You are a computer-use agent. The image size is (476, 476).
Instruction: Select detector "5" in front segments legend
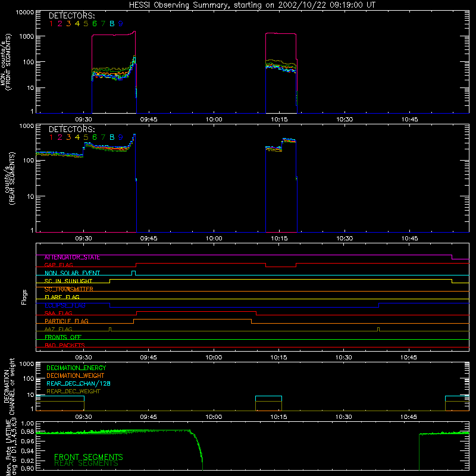pos(86,24)
